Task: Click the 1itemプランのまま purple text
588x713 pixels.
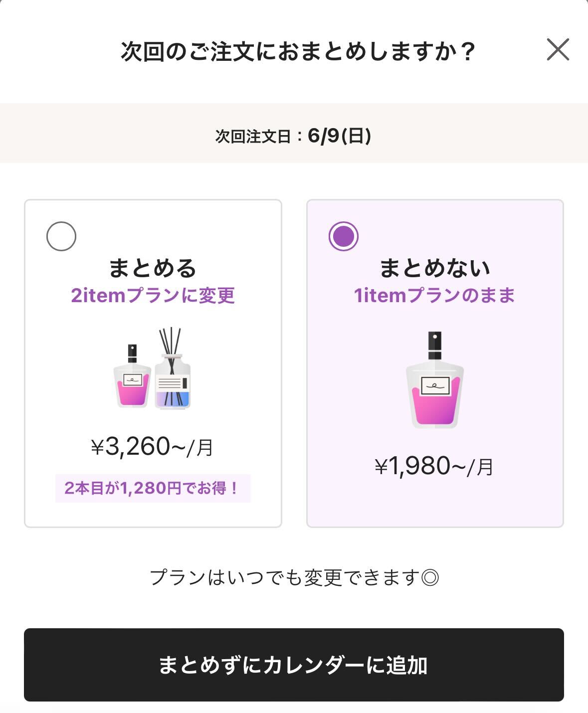Action: [435, 295]
